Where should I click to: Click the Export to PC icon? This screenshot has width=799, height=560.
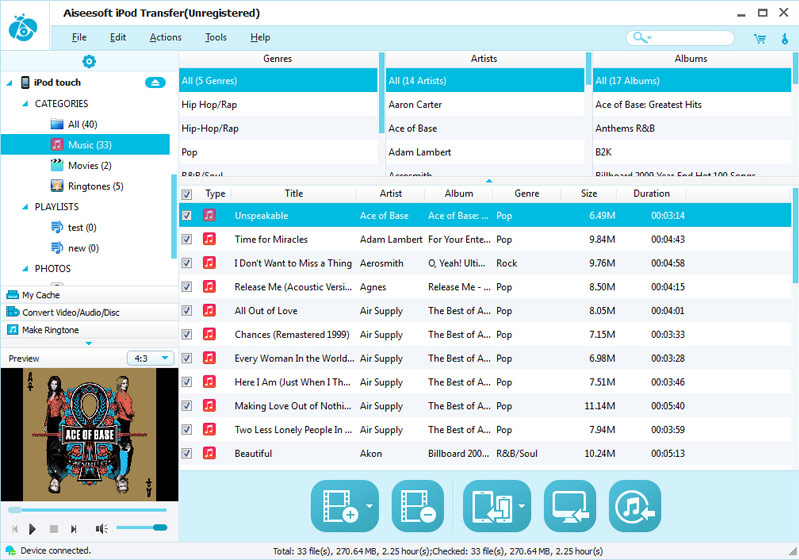click(569, 506)
